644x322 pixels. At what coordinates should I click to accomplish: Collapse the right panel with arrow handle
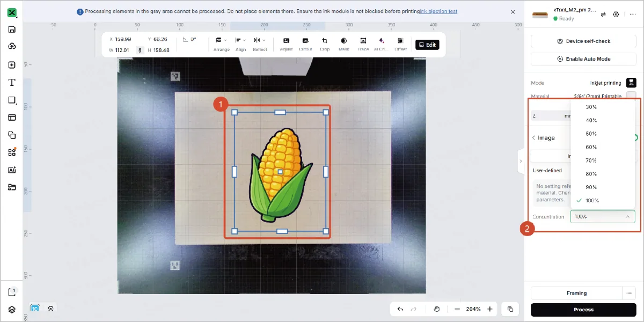[x=521, y=161]
